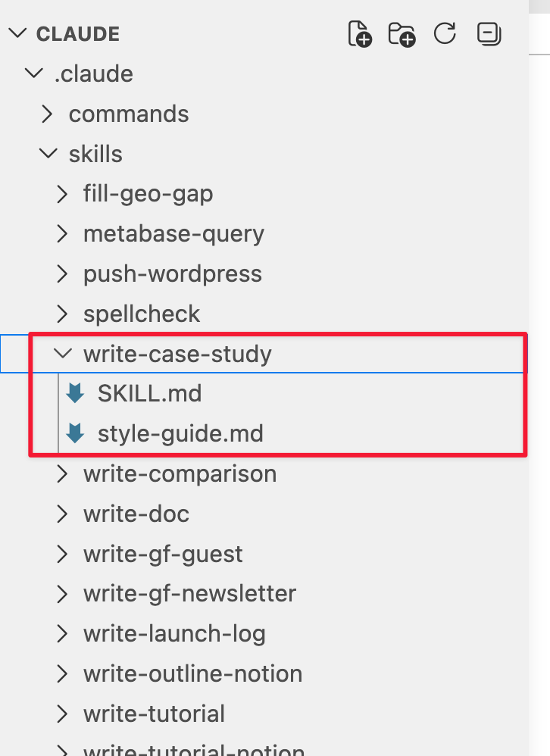Collapse the skills folder
Image resolution: width=550 pixels, height=756 pixels.
[x=48, y=154]
